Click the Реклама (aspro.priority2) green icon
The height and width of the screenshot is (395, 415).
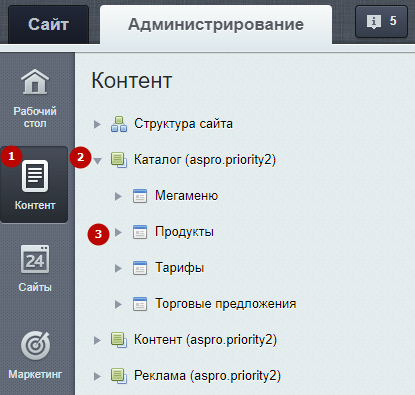point(119,376)
